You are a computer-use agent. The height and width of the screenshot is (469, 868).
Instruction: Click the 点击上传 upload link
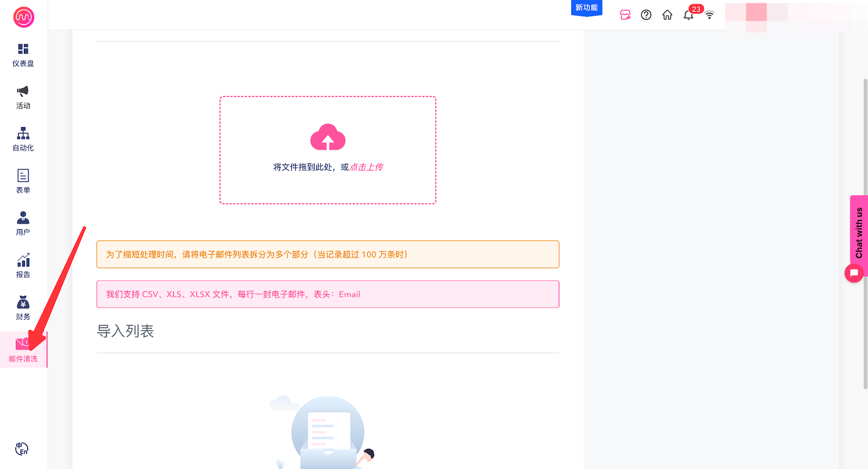(366, 167)
